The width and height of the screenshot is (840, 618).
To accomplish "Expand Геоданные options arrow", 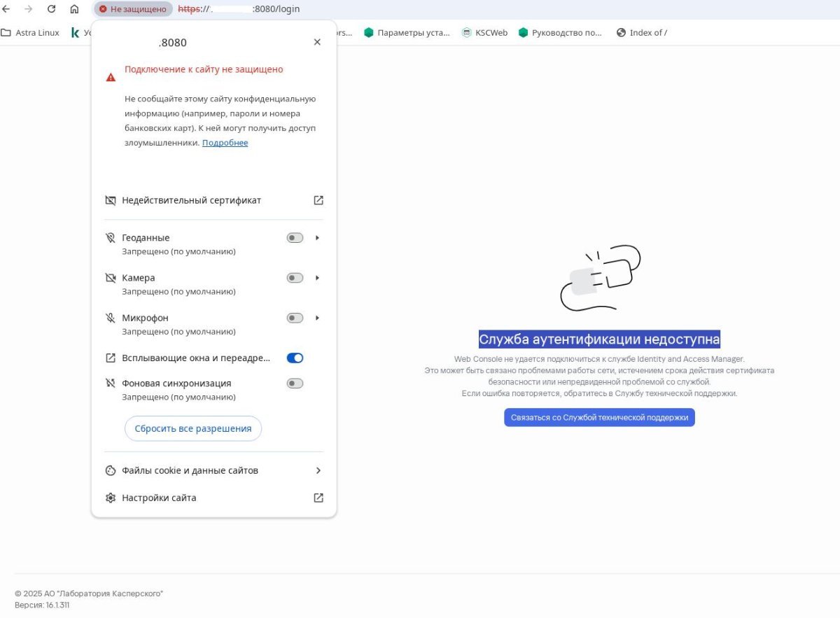I will click(317, 238).
